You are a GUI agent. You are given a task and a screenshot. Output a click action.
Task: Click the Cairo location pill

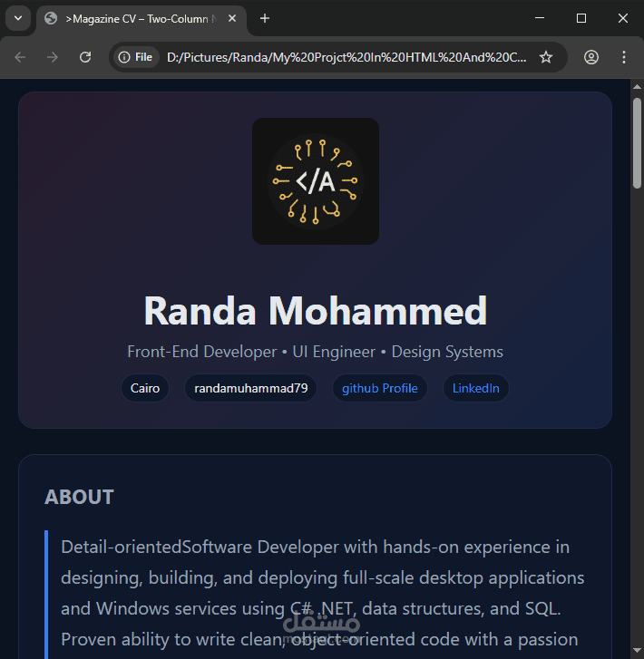(x=145, y=388)
